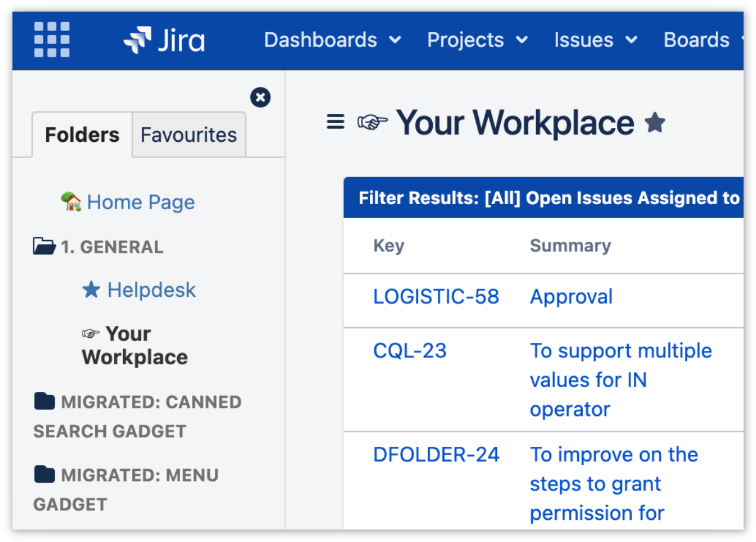756x542 pixels.
Task: Click the Summary column header
Action: pyautogui.click(x=570, y=246)
